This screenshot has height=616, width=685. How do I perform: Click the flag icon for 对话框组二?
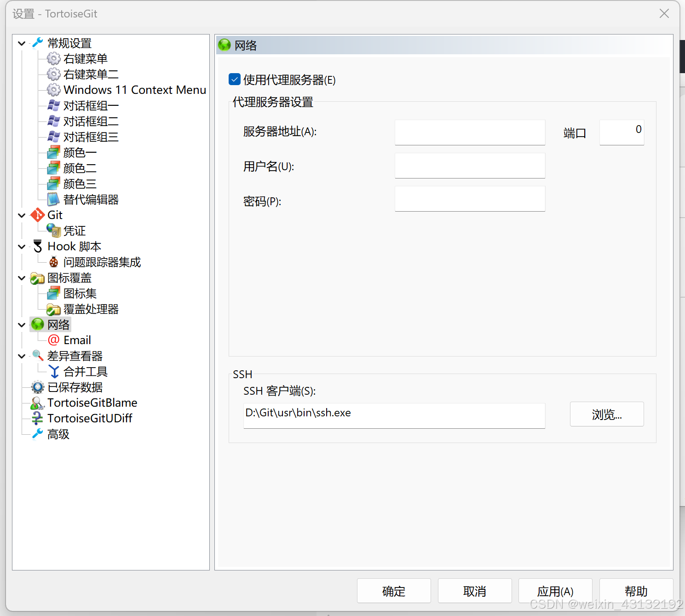(x=54, y=121)
